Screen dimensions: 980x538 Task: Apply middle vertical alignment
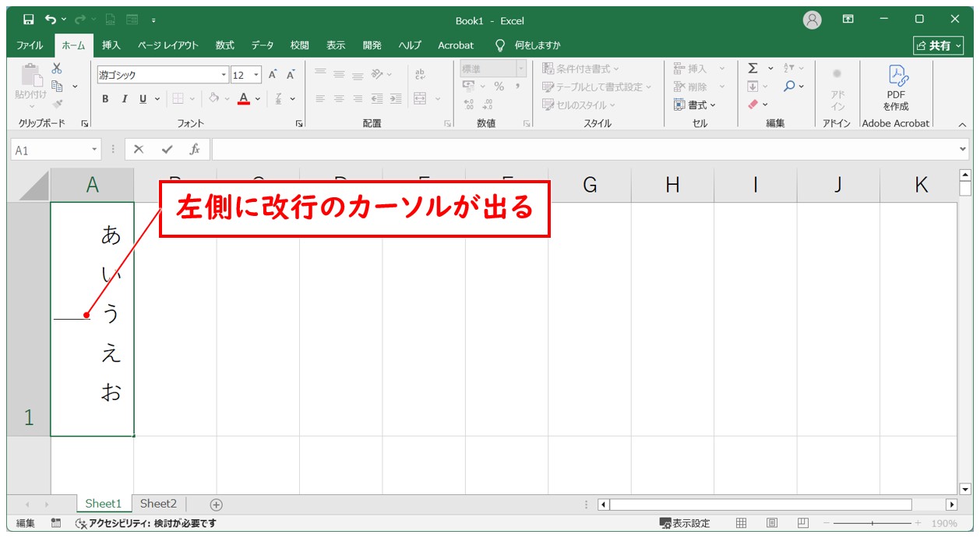point(339,75)
